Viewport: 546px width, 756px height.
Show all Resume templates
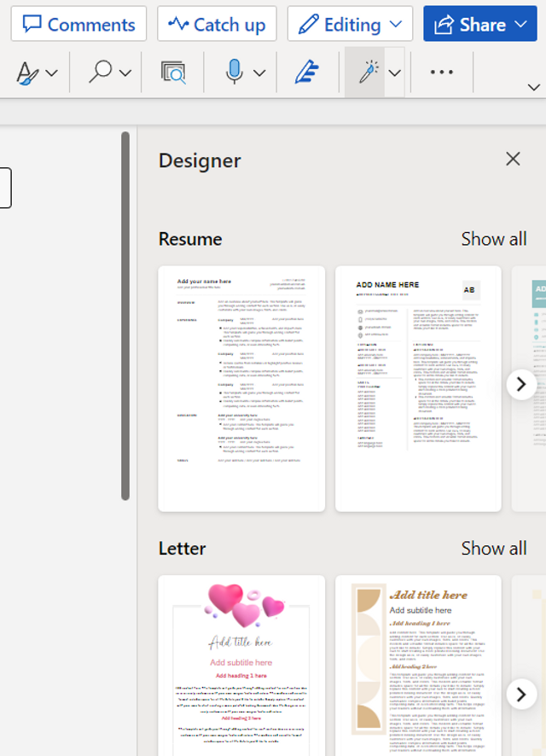pos(494,239)
